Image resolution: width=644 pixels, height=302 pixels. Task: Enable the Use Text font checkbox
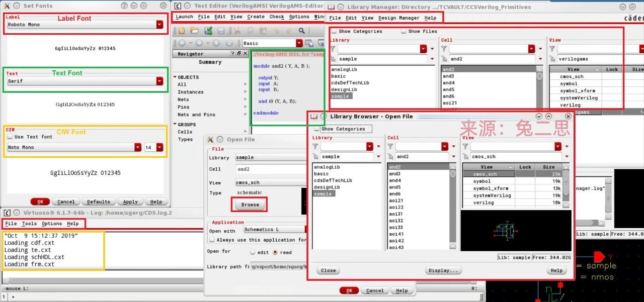tap(10, 137)
